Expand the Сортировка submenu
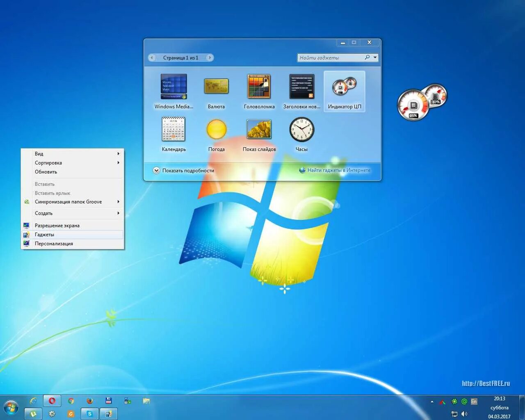Image resolution: width=525 pixels, height=420 pixels. (x=72, y=163)
